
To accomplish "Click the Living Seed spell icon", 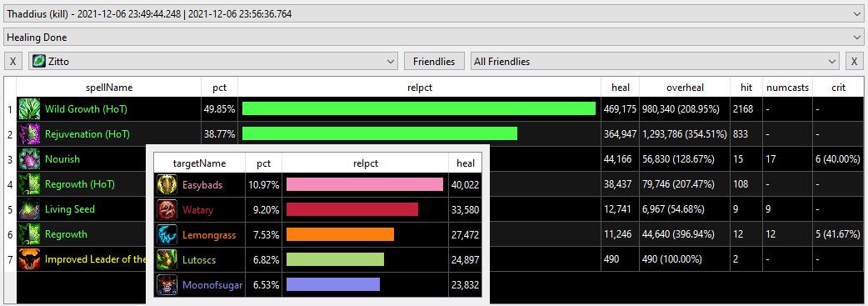I will [29, 209].
